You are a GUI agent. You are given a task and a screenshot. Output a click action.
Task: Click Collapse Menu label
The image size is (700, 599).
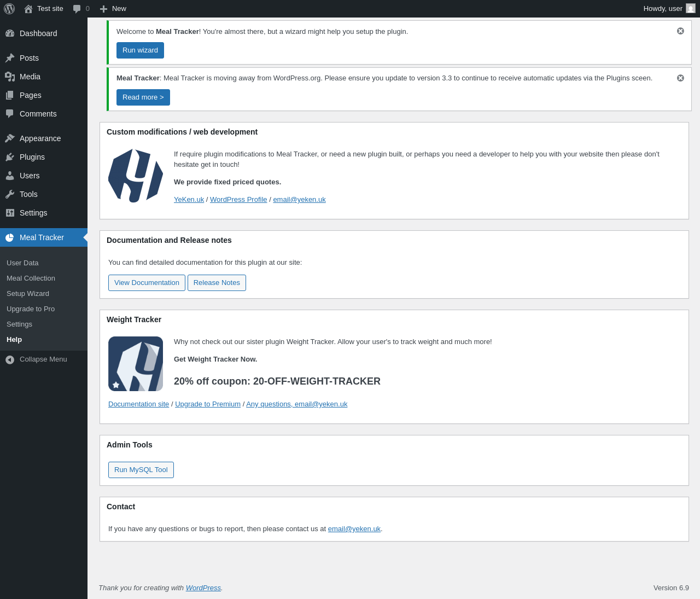(x=43, y=359)
